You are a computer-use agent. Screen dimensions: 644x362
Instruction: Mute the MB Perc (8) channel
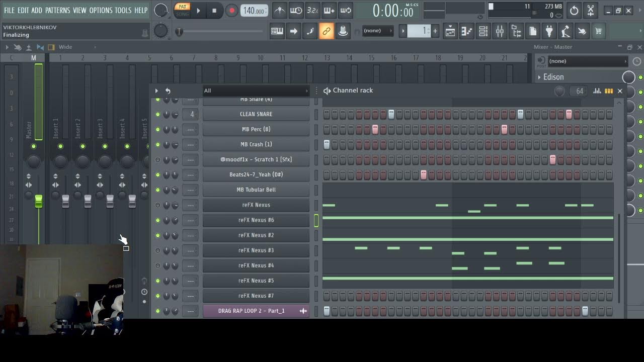(x=157, y=130)
